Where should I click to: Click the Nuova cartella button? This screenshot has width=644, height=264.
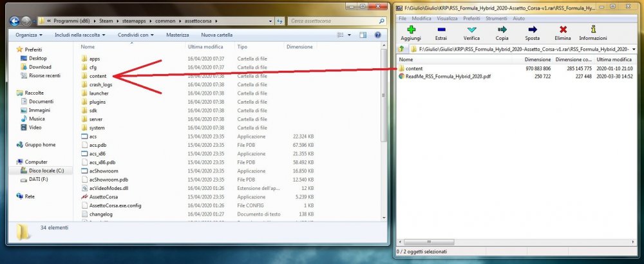coord(216,35)
